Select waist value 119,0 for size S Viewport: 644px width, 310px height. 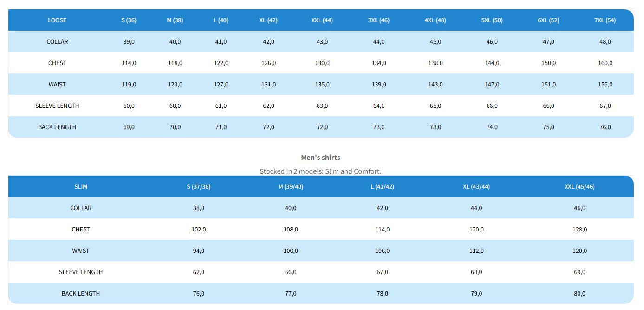tap(129, 84)
